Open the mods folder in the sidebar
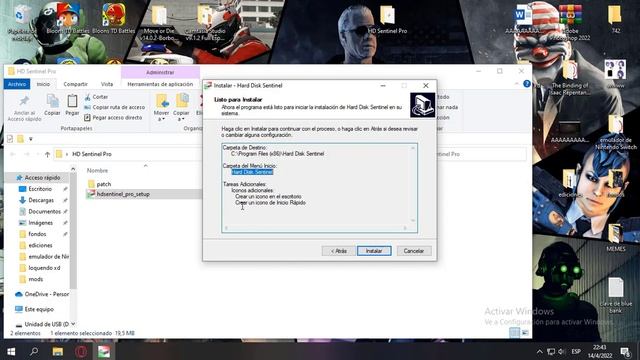Screen dimensions: 640x360 (x=36, y=279)
